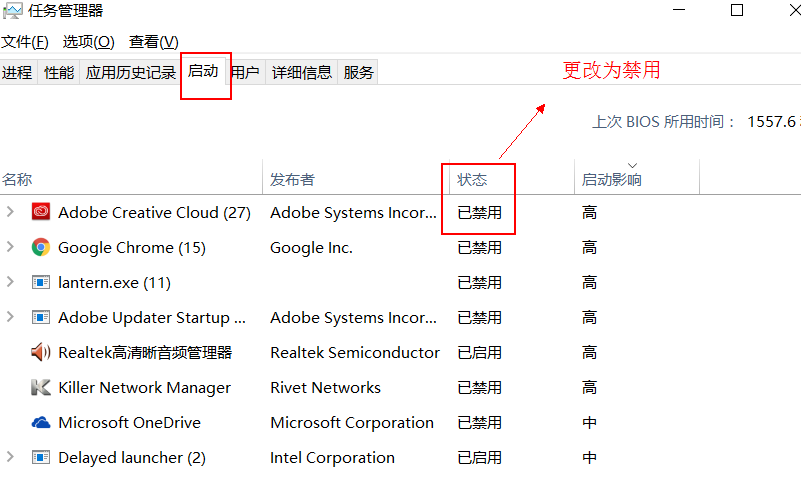The image size is (801, 481).
Task: Click the Adobe Updater Startup icon
Action: click(x=41, y=317)
